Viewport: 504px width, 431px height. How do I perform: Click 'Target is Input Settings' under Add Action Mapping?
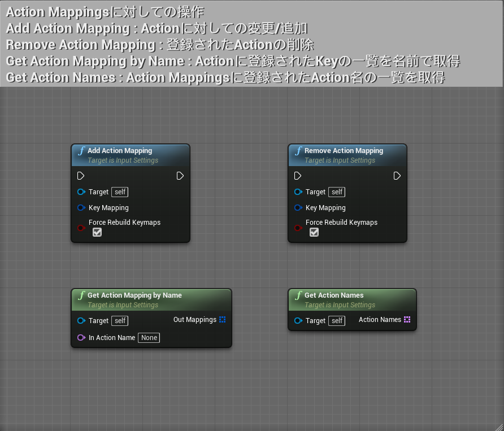123,160
